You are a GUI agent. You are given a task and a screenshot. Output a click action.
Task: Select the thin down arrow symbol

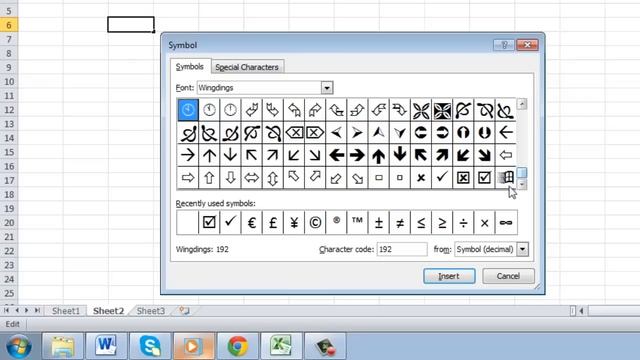[231, 155]
